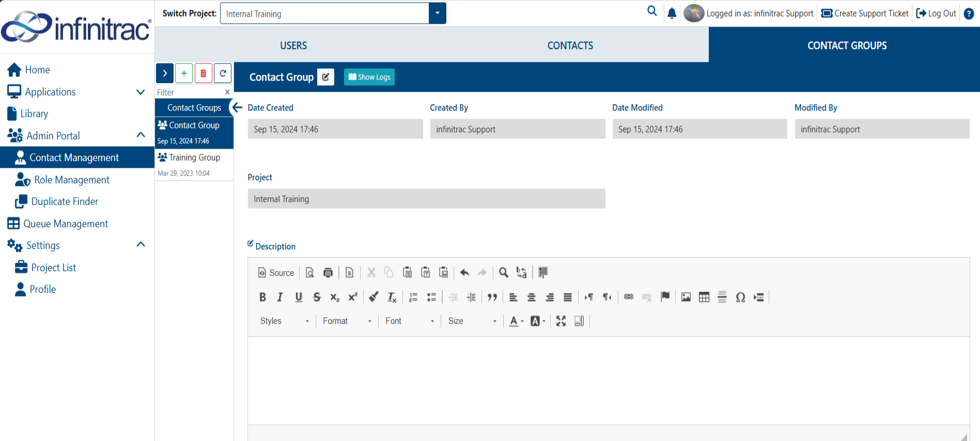The height and width of the screenshot is (441, 980).
Task: Toggle Source view in the editor
Action: (x=276, y=273)
